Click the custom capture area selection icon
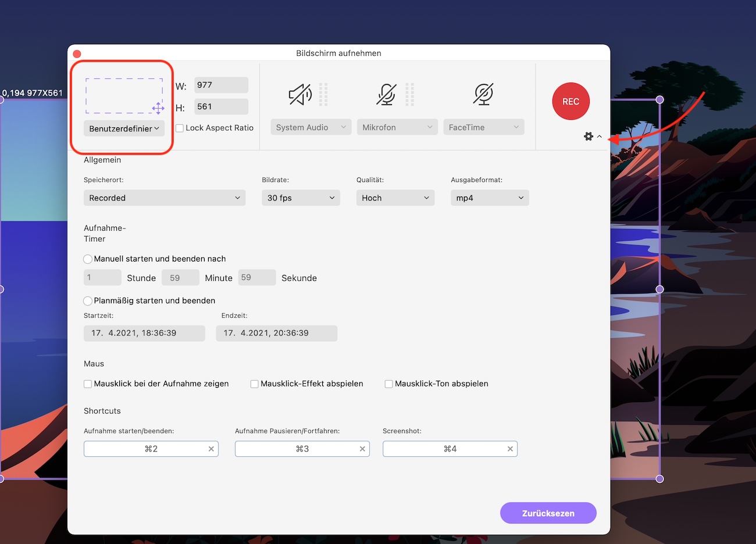Viewport: 756px width, 544px height. 124,96
